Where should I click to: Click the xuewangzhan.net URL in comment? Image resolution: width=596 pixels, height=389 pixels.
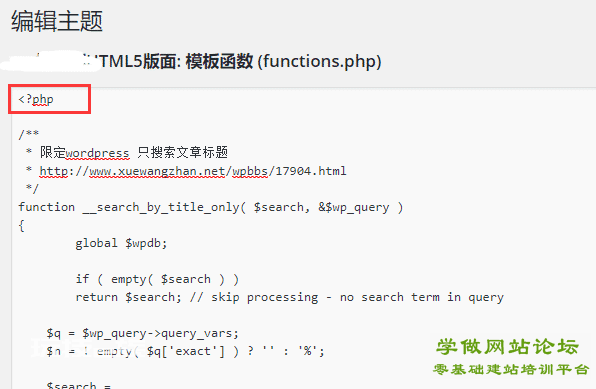pos(193,171)
